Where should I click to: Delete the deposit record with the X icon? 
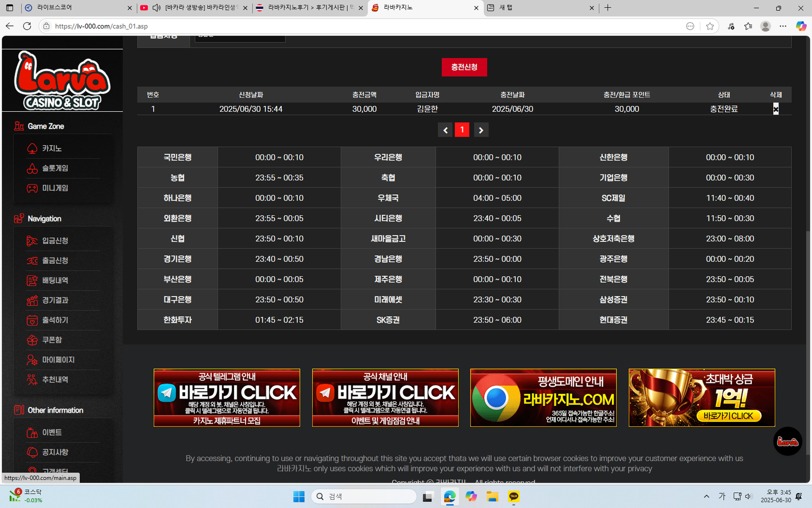tap(775, 109)
